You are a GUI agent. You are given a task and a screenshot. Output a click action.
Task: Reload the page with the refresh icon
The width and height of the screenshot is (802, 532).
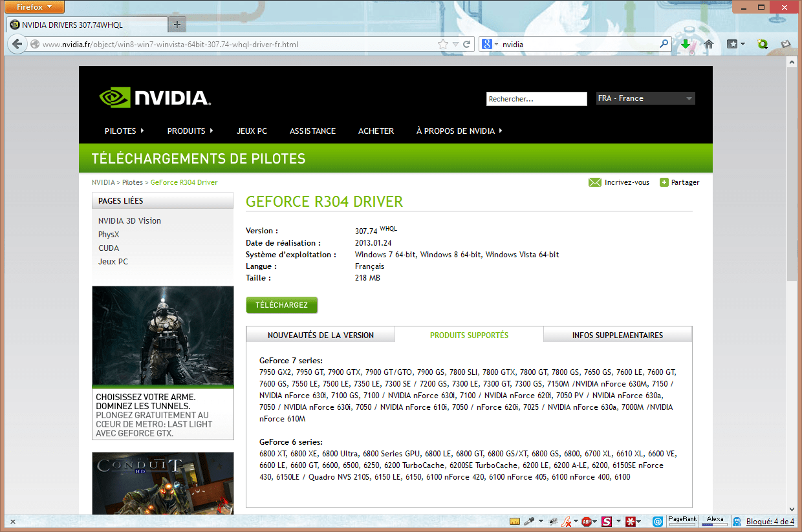point(466,45)
